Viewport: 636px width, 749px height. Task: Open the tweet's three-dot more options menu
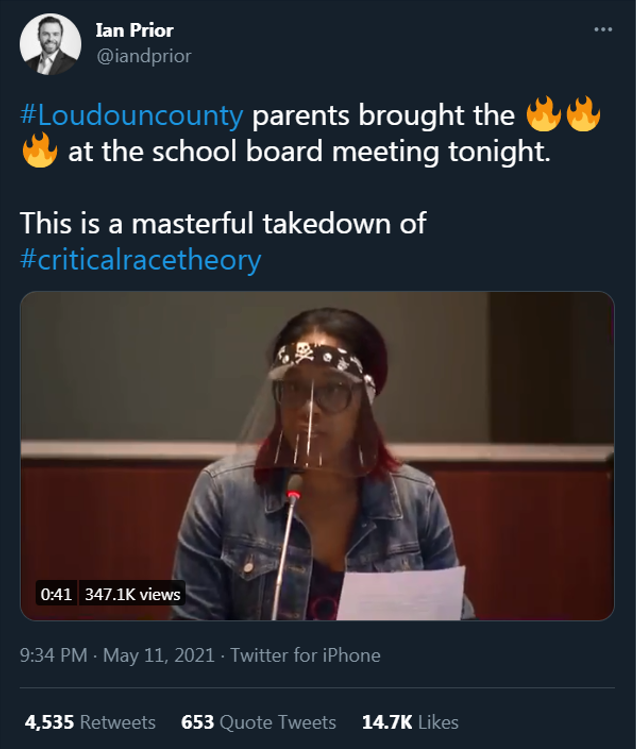[602, 30]
